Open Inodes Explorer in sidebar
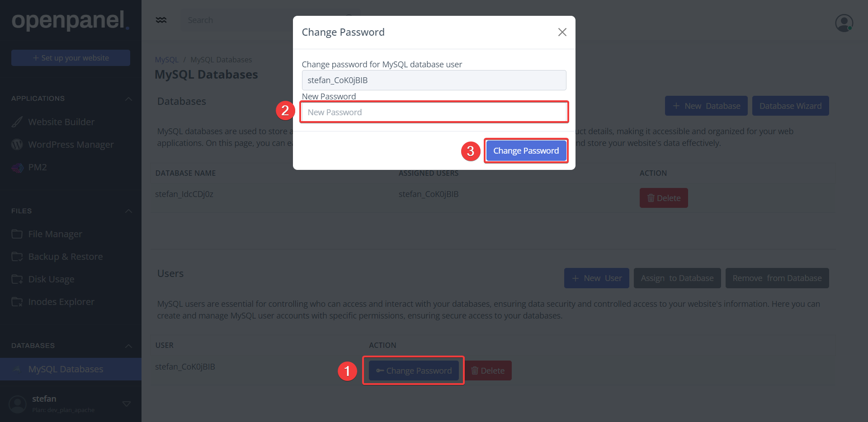 pos(61,302)
